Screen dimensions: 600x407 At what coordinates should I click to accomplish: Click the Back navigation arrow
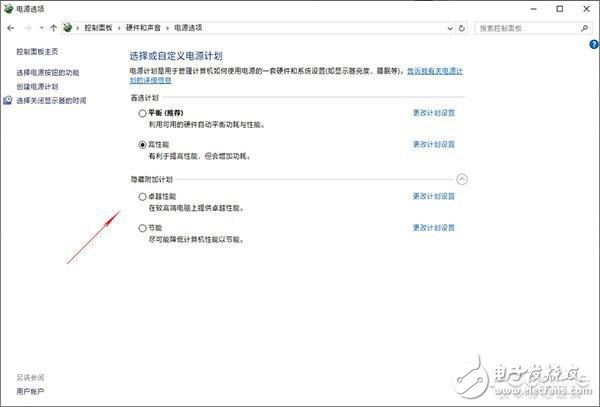[x=11, y=28]
